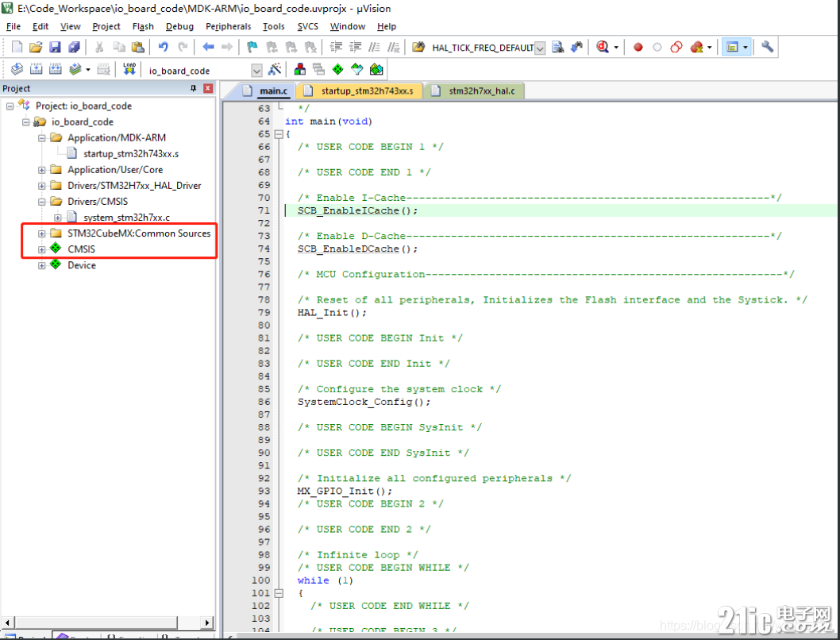
Task: Open the io_board_code target dropdown
Action: (256, 70)
